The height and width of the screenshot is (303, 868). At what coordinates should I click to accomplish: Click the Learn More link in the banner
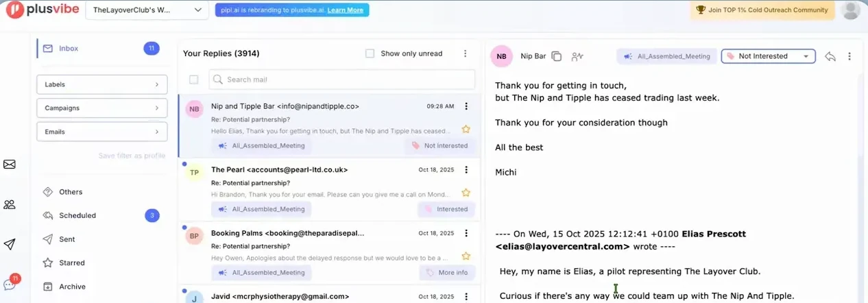[346, 10]
